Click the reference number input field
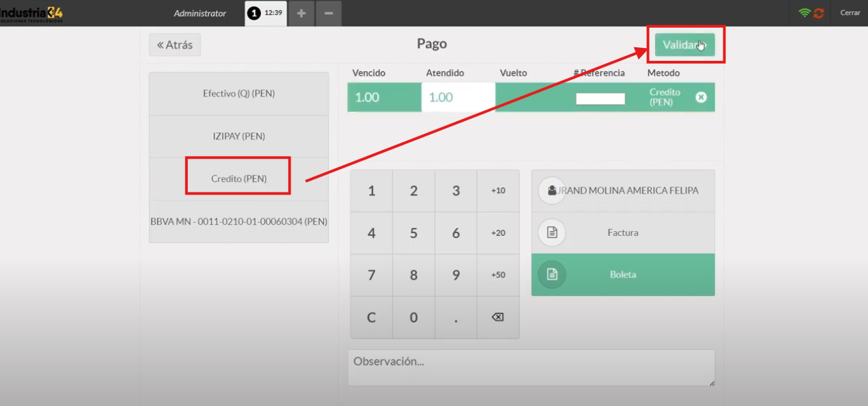This screenshot has height=406, width=868. [600, 99]
